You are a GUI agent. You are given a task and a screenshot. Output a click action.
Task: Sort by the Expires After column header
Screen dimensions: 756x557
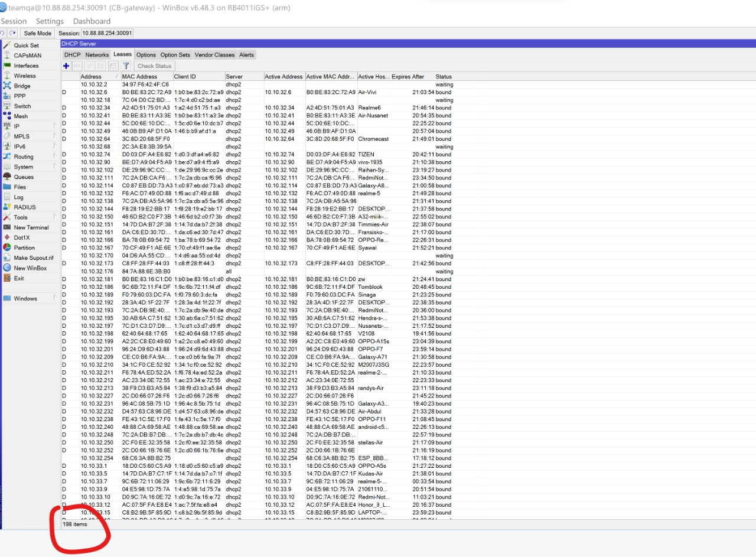(412, 77)
